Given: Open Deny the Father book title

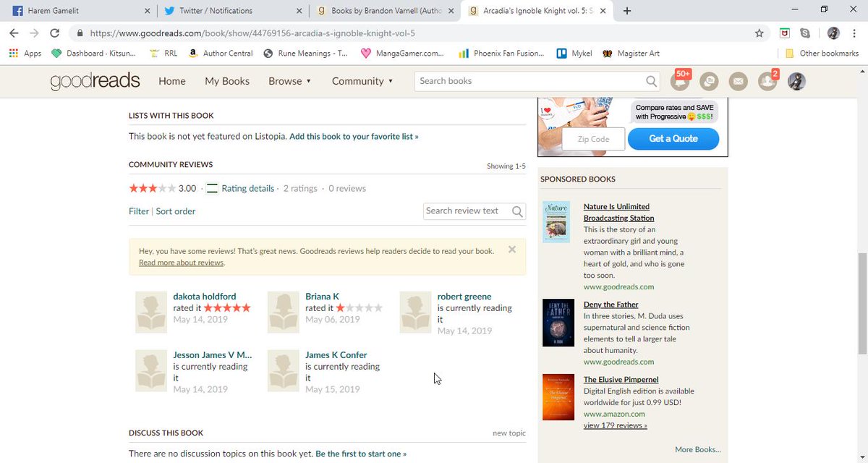Looking at the screenshot, I should (611, 305).
